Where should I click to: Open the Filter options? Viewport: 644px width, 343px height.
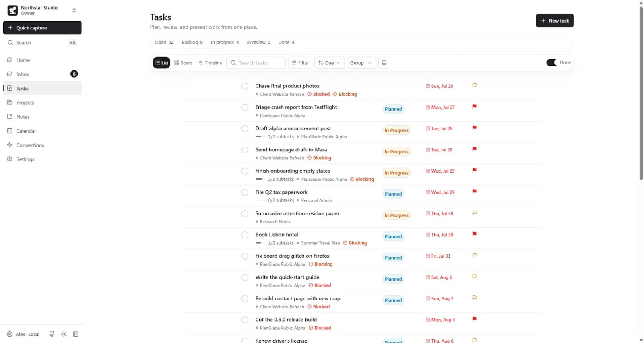click(x=300, y=63)
